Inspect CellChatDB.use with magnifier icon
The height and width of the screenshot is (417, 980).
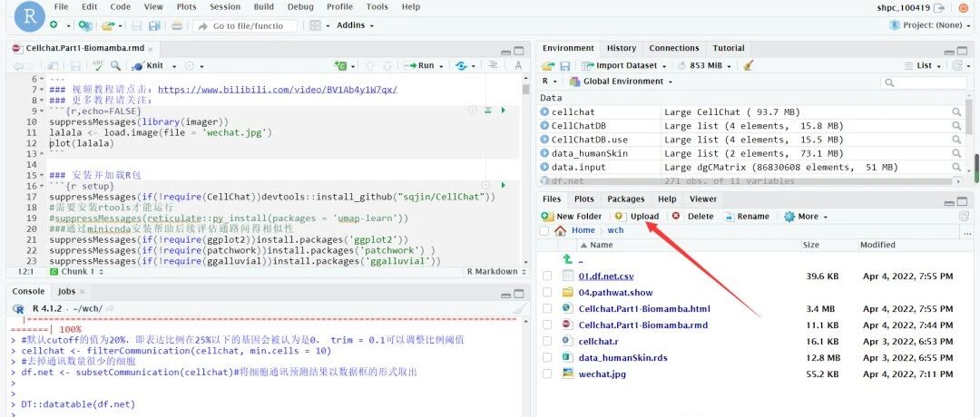coord(956,140)
